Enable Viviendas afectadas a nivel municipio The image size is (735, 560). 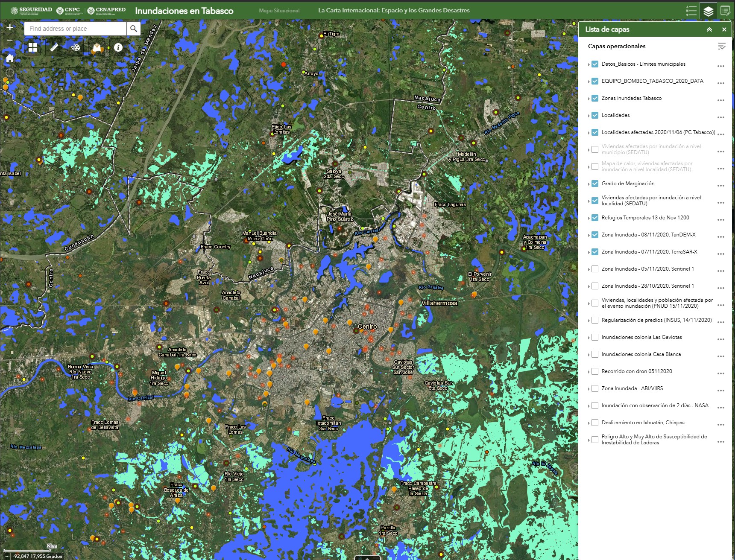pyautogui.click(x=595, y=149)
